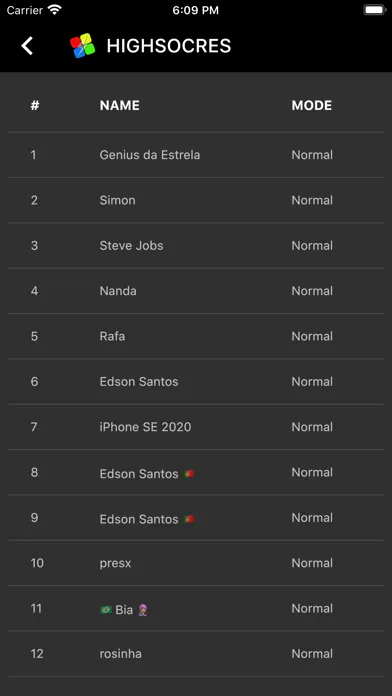This screenshot has height=696, width=392.
Task: Tap the Wi-Fi status icon
Action: pos(55,10)
